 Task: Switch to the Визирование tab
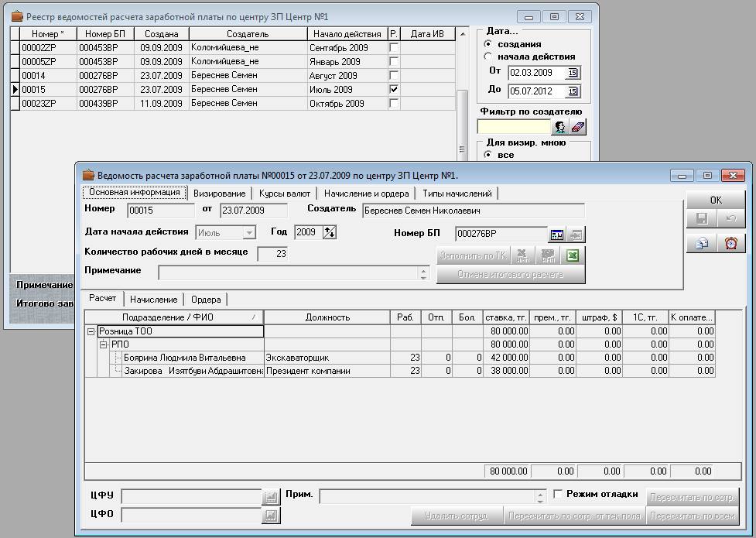(220, 194)
